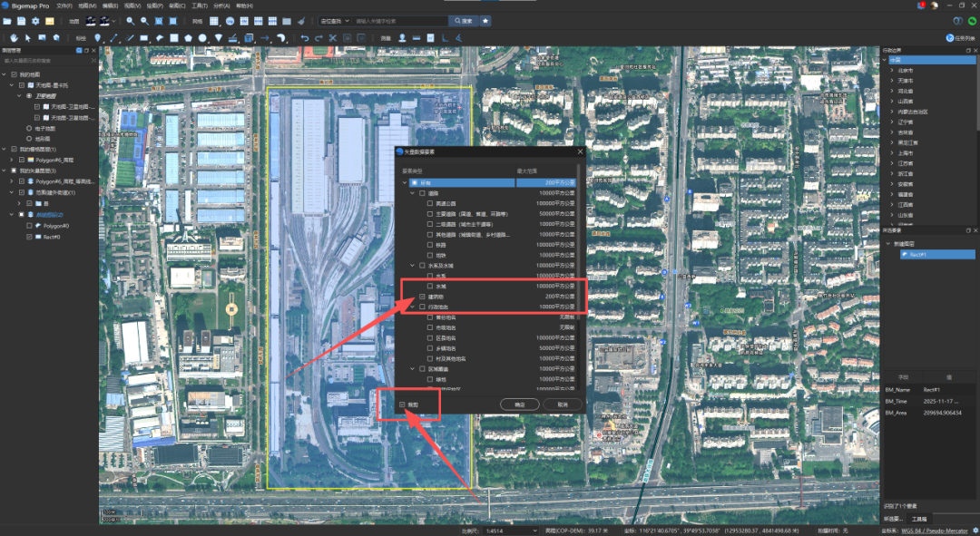Toggle Polygon#0 layer checkbox in layer tree
The width and height of the screenshot is (980, 536).
click(29, 226)
